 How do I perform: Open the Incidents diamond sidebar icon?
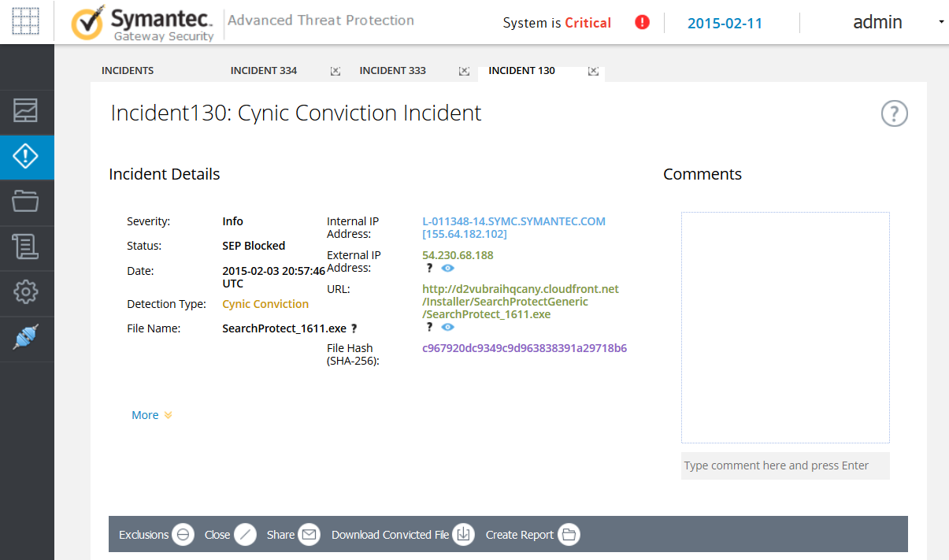(26, 157)
